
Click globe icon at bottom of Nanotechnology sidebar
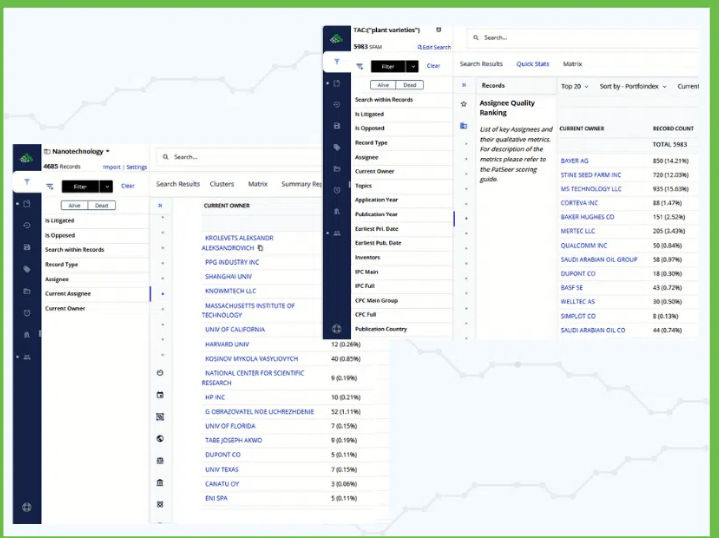click(x=27, y=507)
